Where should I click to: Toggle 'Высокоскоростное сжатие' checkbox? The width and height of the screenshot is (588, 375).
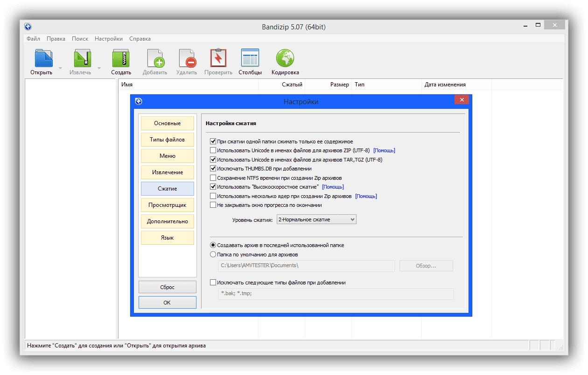pyautogui.click(x=213, y=187)
